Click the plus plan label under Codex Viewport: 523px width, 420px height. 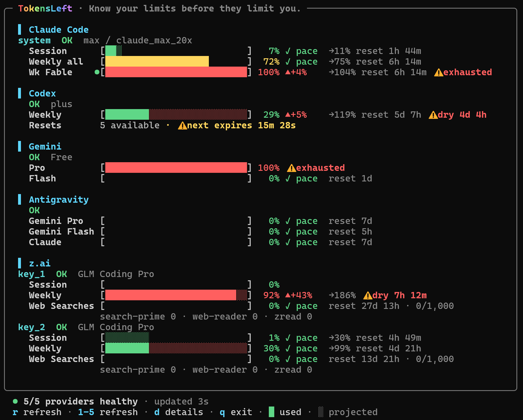61,104
